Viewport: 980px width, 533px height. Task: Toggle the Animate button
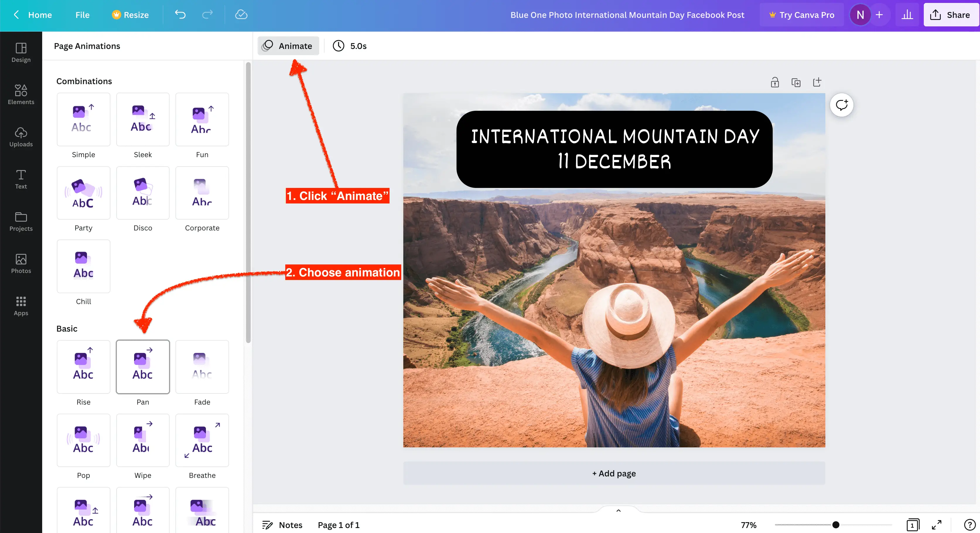click(288, 46)
